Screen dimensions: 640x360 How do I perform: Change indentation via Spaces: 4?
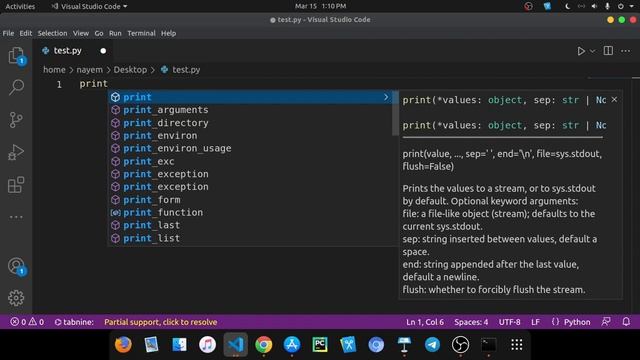tap(471, 322)
